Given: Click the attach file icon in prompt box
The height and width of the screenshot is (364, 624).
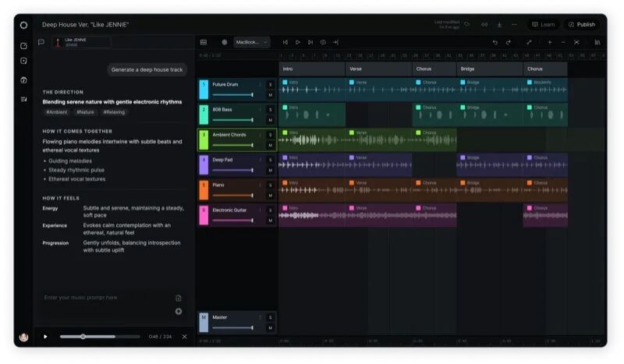Looking at the screenshot, I should (179, 298).
